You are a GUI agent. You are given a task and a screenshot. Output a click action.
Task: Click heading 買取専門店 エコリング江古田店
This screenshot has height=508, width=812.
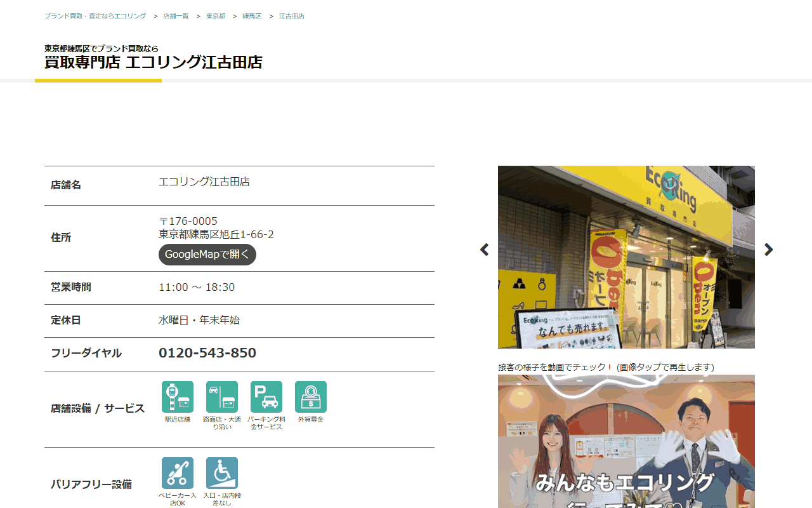[154, 62]
